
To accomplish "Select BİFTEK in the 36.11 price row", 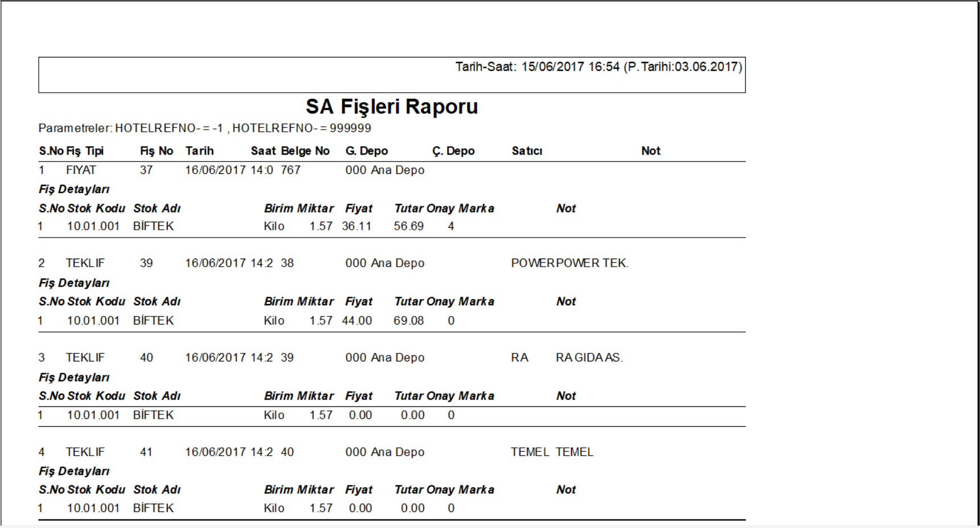I will pos(154,226).
